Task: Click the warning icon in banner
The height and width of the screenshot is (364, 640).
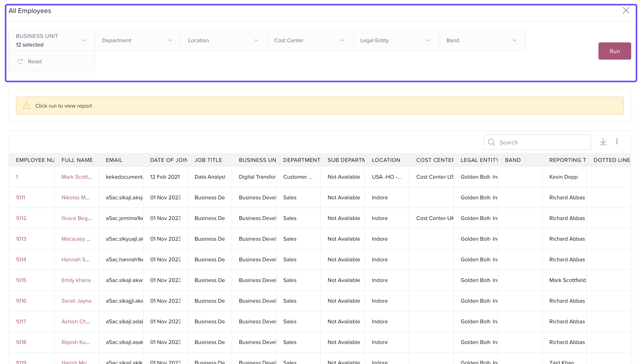Action: click(x=27, y=106)
